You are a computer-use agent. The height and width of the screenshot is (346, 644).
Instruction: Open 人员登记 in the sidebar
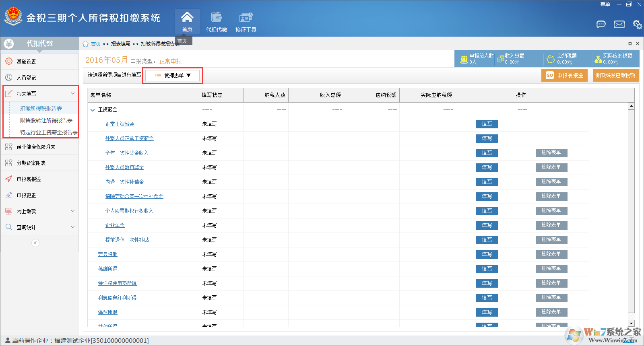coord(27,78)
